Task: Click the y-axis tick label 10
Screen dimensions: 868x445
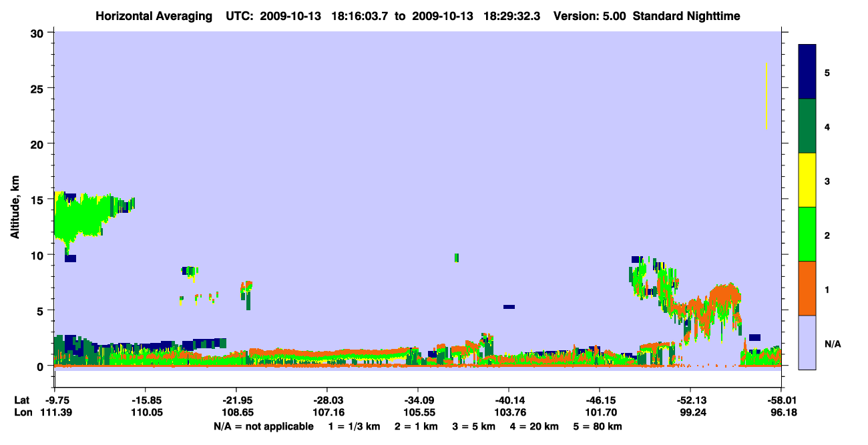Action: [x=37, y=255]
